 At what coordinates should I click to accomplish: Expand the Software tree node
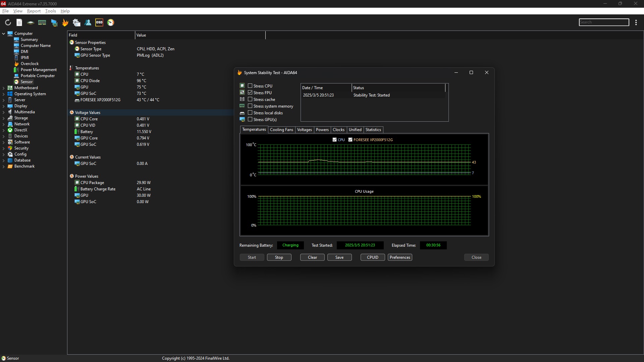pos(4,142)
